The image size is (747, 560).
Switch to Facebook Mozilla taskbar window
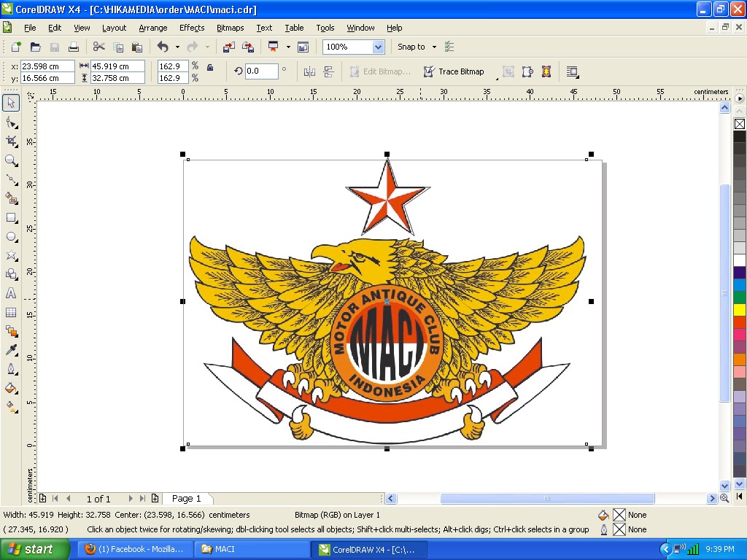134,549
